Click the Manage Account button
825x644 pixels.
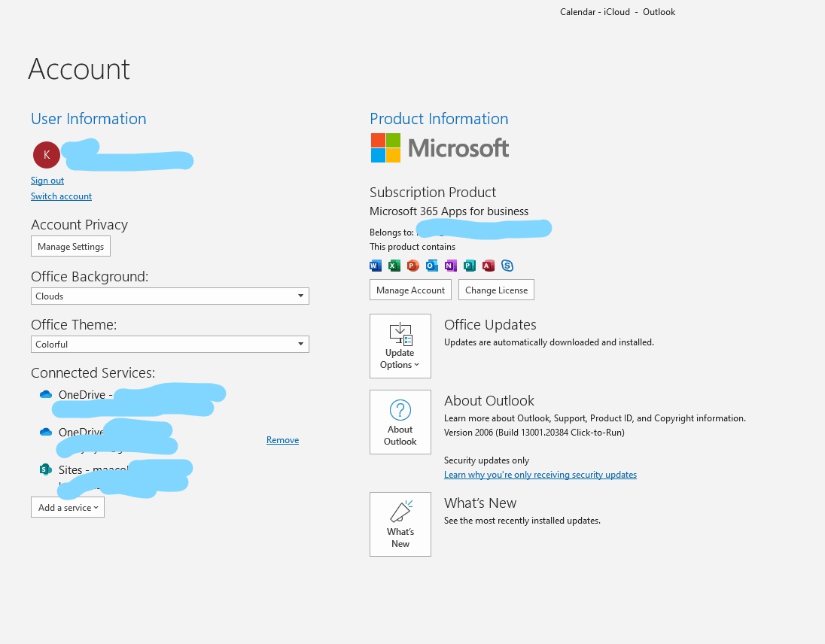tap(410, 290)
